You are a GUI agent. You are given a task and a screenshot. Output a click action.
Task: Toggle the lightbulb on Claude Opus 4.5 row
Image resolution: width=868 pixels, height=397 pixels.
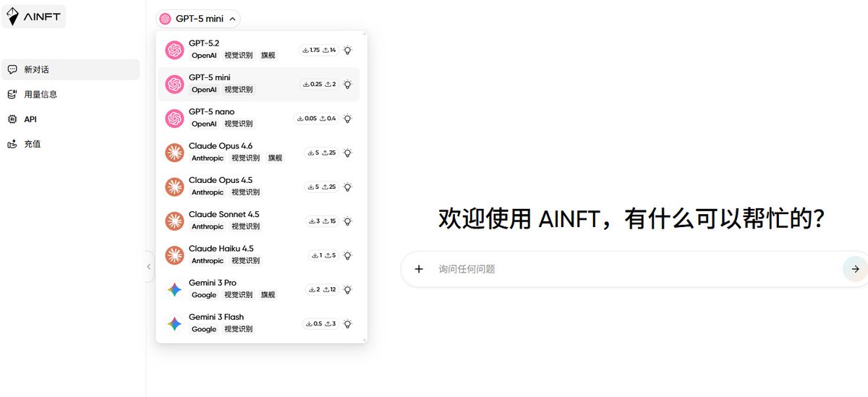[347, 187]
